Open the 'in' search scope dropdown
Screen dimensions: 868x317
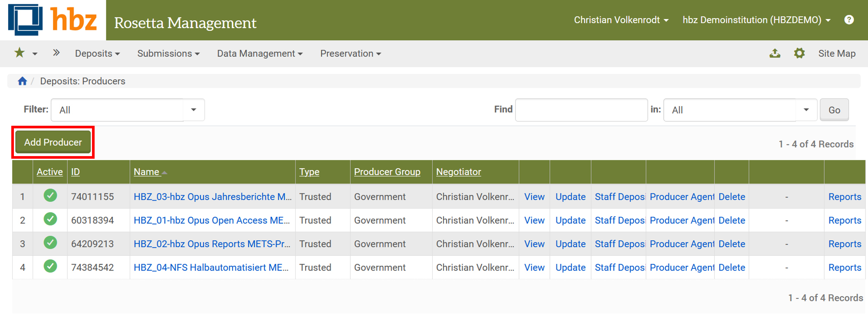[806, 110]
